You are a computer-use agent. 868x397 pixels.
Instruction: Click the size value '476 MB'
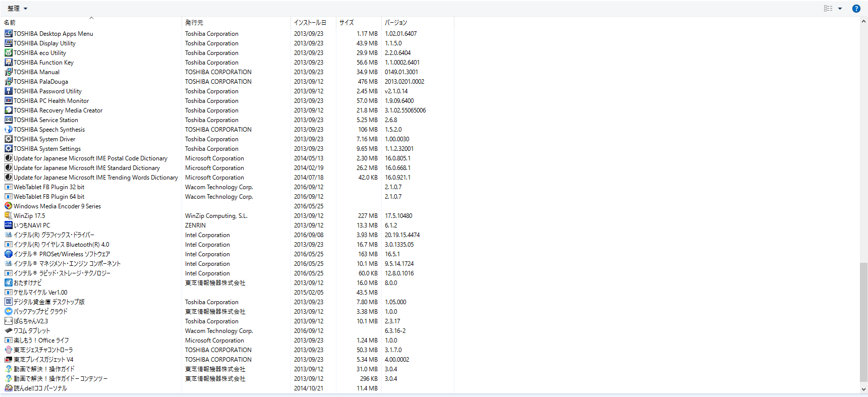tap(368, 82)
